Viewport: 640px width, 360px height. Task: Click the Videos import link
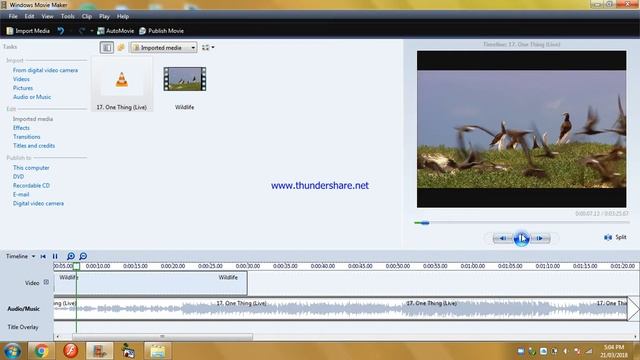[x=21, y=79]
